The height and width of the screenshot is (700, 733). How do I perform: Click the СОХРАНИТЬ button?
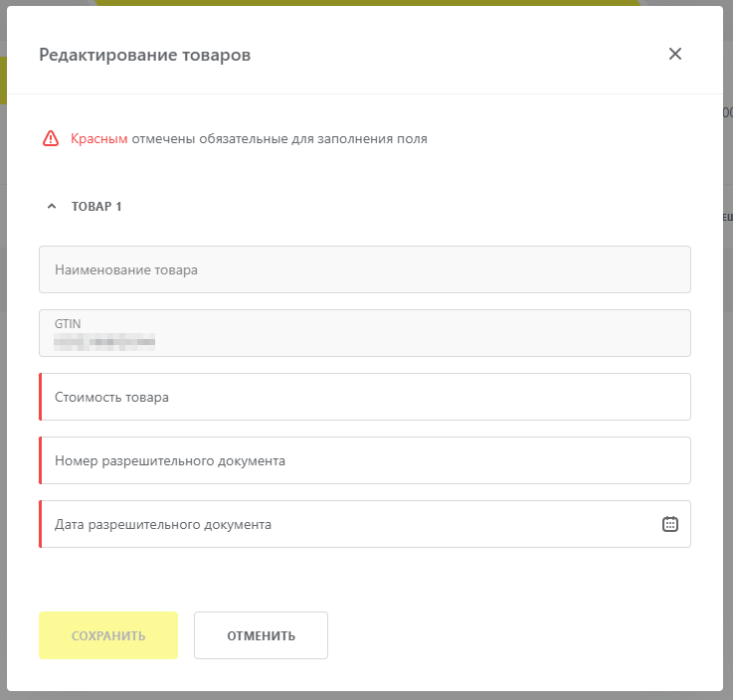[108, 635]
